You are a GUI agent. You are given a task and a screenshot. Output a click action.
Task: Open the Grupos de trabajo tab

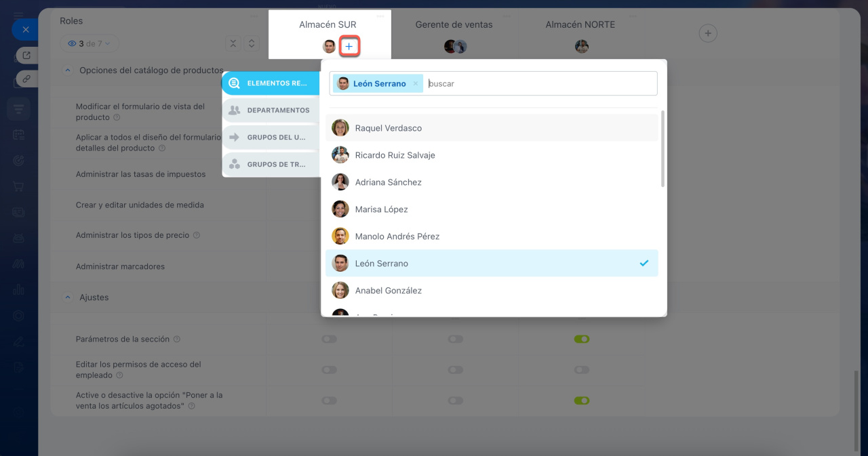[271, 164]
